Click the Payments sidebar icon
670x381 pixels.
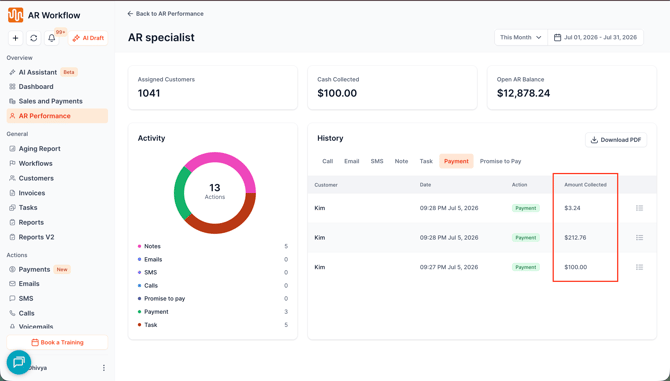point(12,270)
